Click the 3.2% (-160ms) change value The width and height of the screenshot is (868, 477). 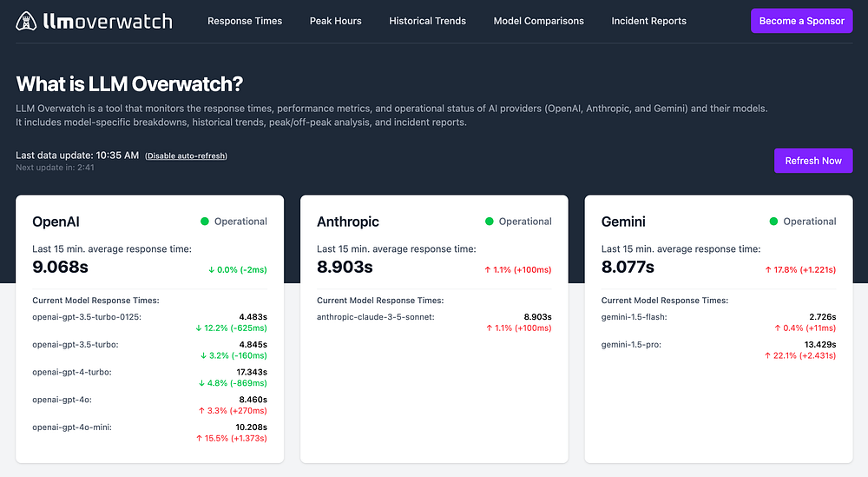point(233,355)
